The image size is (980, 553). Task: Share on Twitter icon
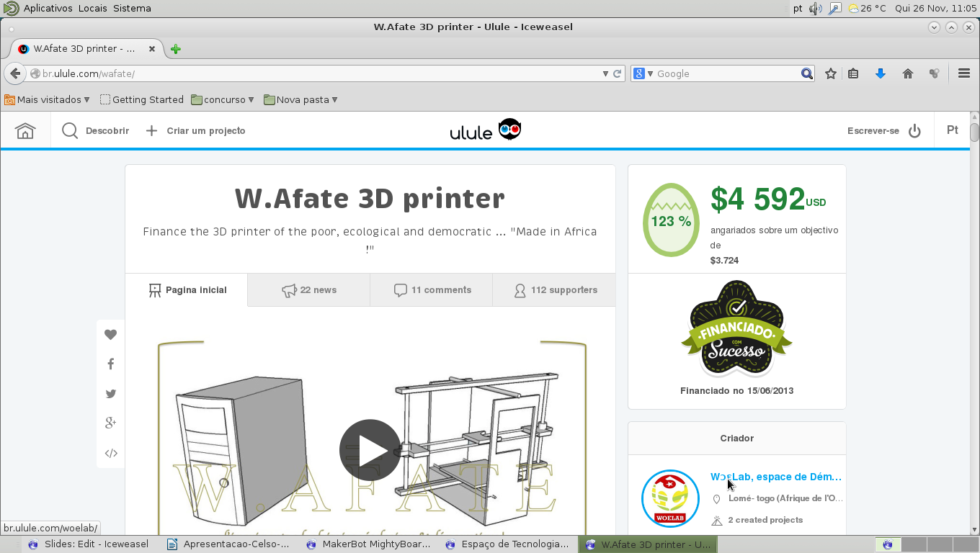(x=110, y=394)
